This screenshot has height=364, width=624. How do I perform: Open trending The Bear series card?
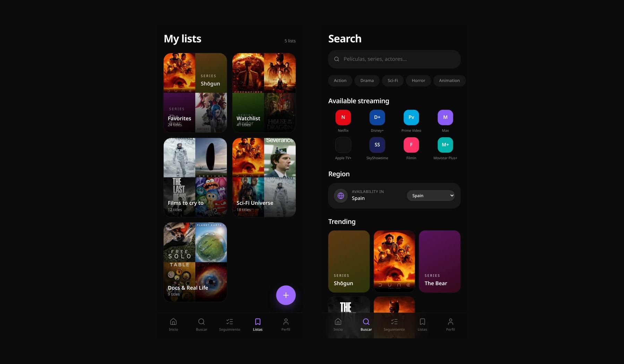point(440,261)
